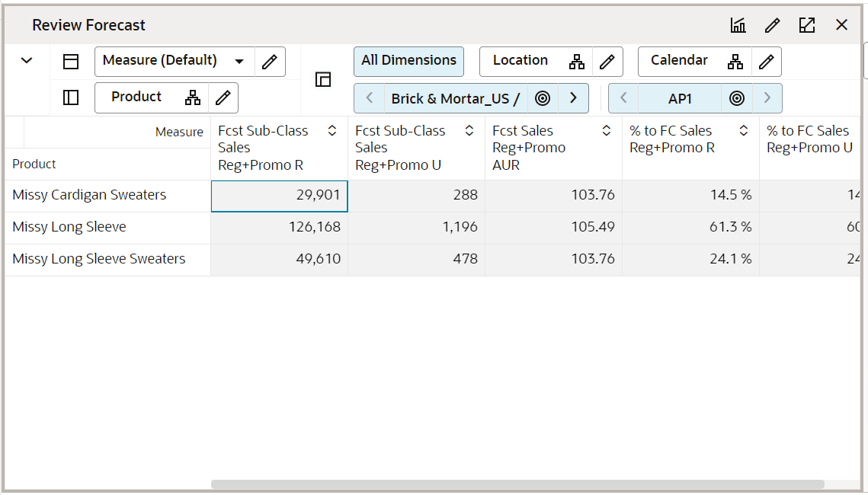Click the cell with value 29,901

click(280, 196)
